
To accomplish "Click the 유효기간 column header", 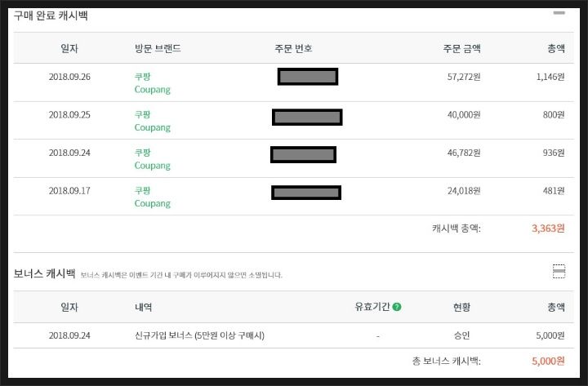I will tap(372, 307).
